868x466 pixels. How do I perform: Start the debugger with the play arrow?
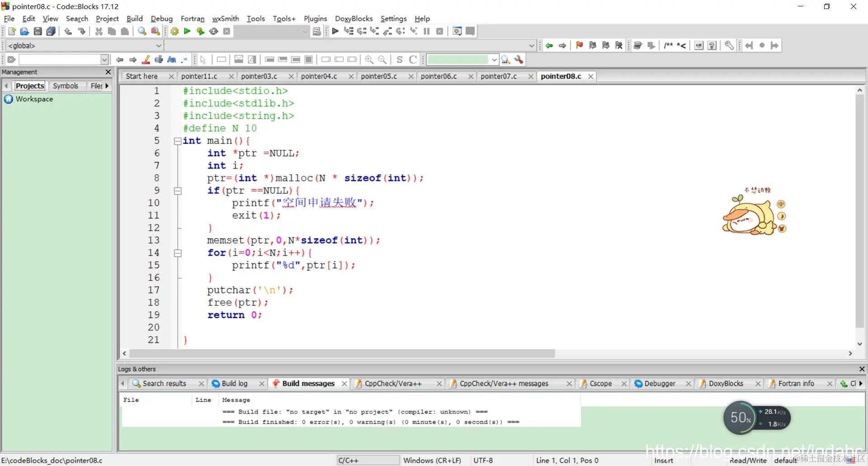coord(335,31)
